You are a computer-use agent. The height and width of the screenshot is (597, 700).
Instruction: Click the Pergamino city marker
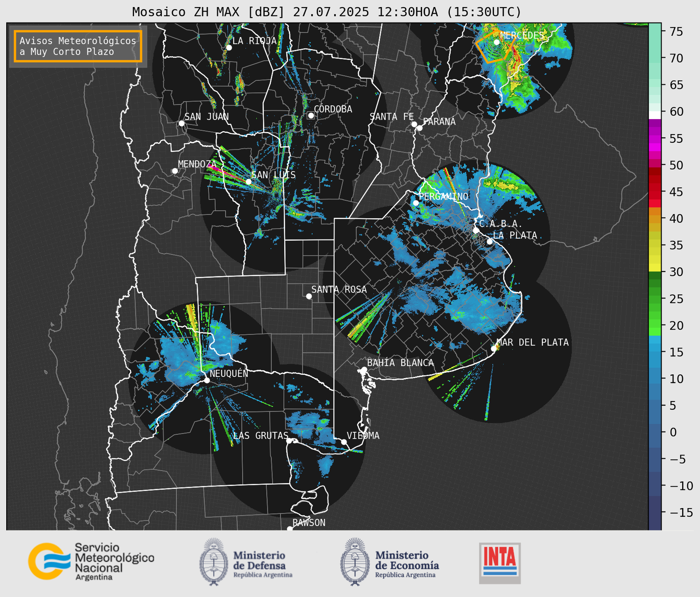pyautogui.click(x=416, y=203)
